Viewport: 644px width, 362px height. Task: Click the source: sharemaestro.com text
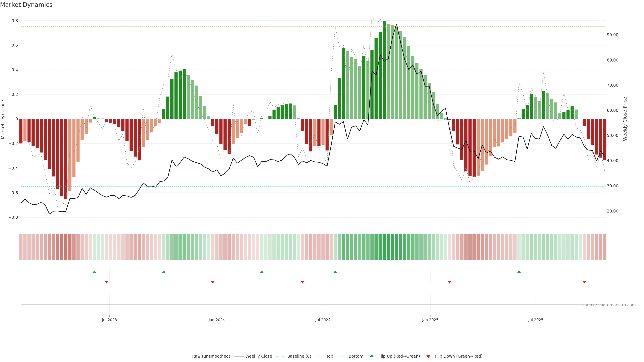click(x=609, y=305)
